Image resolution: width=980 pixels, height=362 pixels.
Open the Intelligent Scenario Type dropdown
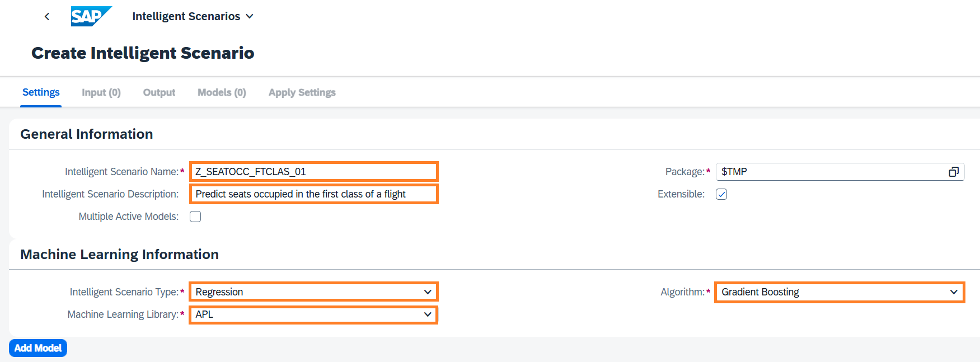click(x=427, y=292)
